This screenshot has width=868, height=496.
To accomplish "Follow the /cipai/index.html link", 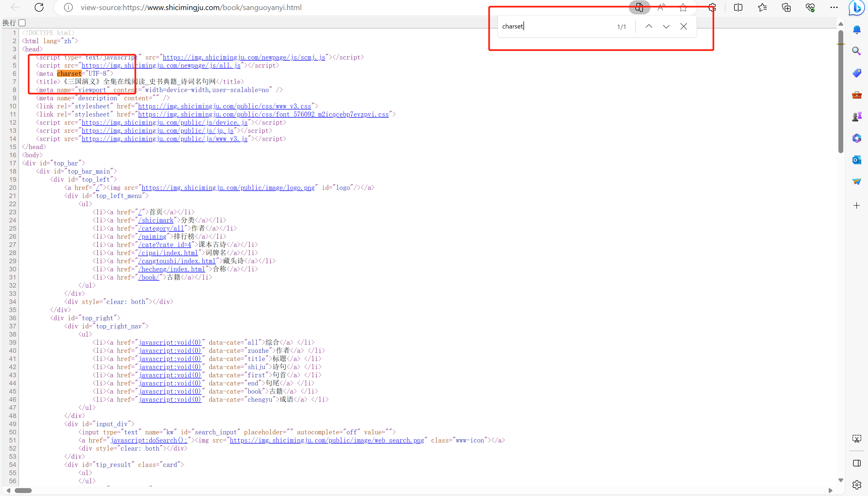I will tap(168, 253).
